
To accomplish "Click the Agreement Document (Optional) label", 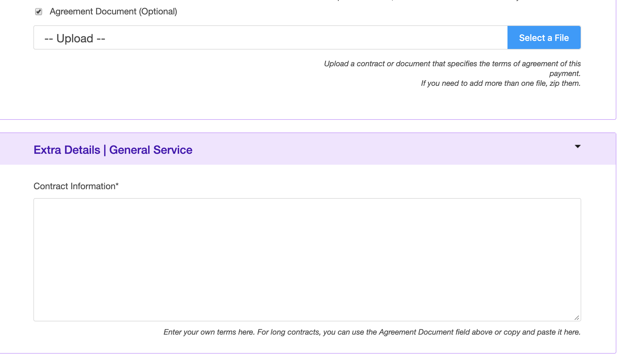I will pos(113,12).
